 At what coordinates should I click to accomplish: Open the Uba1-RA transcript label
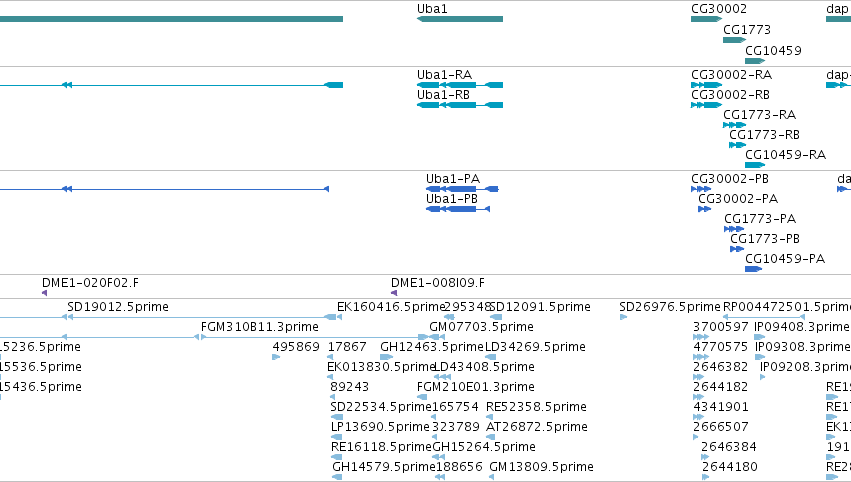pos(444,74)
